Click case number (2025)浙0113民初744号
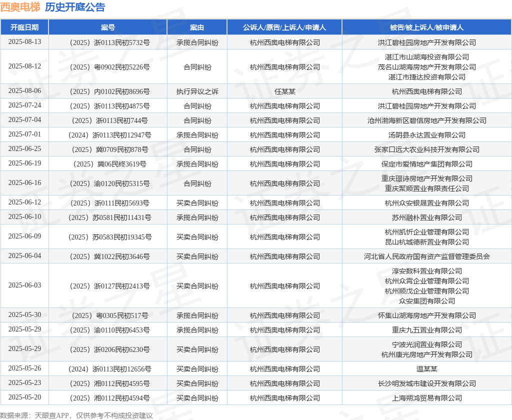Viewport: 512px width, 420px height. point(109,120)
